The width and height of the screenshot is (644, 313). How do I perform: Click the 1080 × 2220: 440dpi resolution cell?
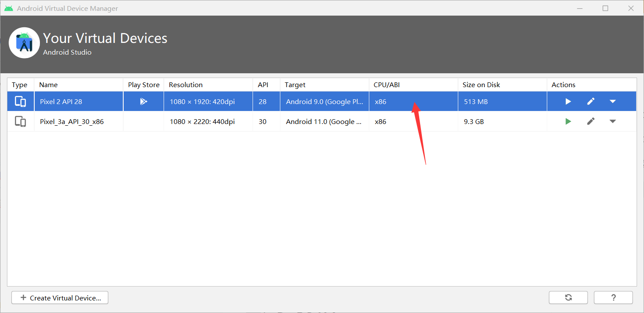point(208,121)
